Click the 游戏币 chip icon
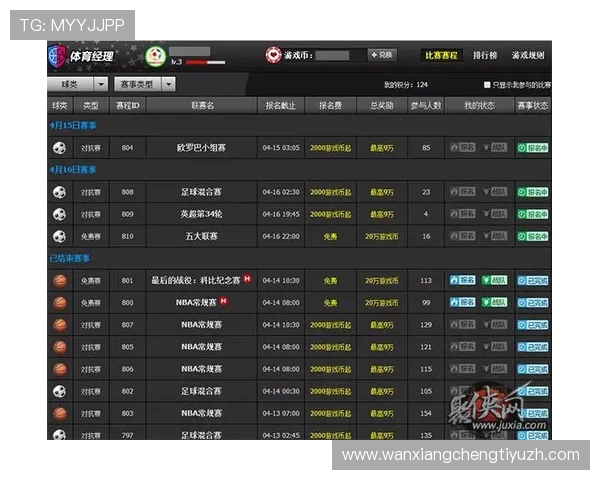Viewport: 600px width, 480px height. (273, 55)
